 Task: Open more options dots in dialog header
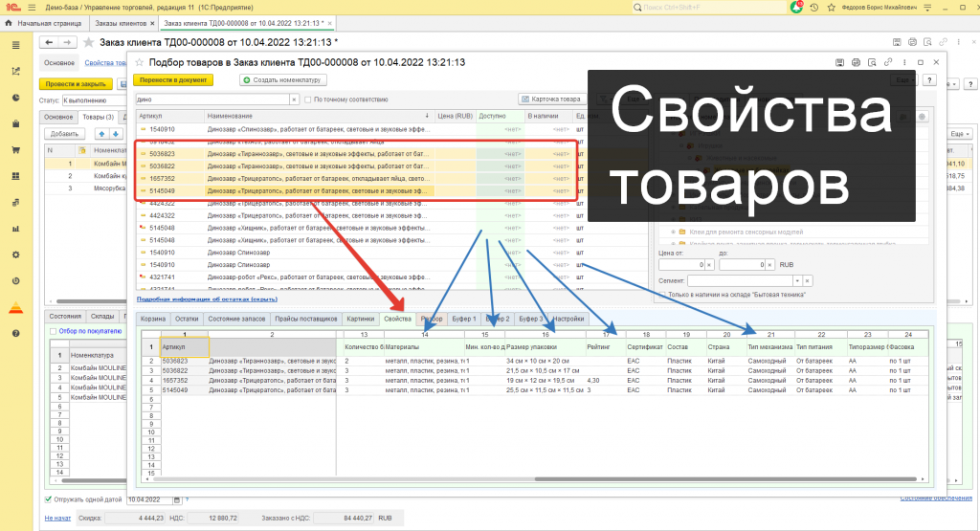tap(904, 62)
